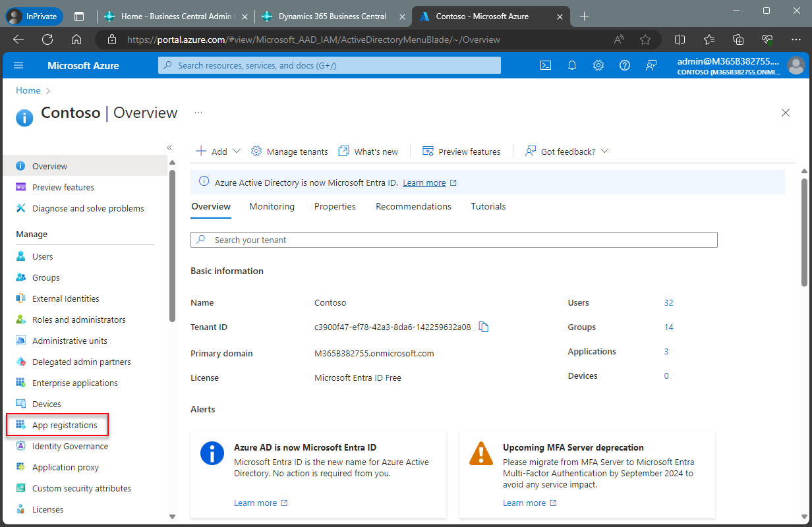Expand the Add dropdown menu
The image size is (812, 527).
click(236, 151)
